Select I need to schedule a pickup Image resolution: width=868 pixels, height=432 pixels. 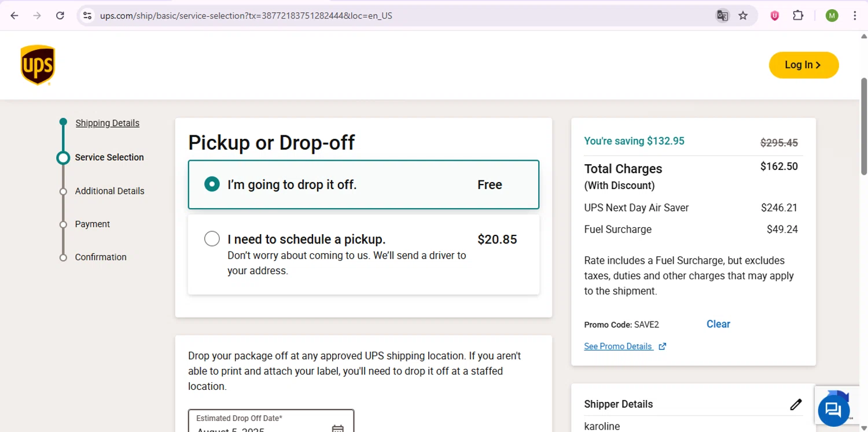363,254
